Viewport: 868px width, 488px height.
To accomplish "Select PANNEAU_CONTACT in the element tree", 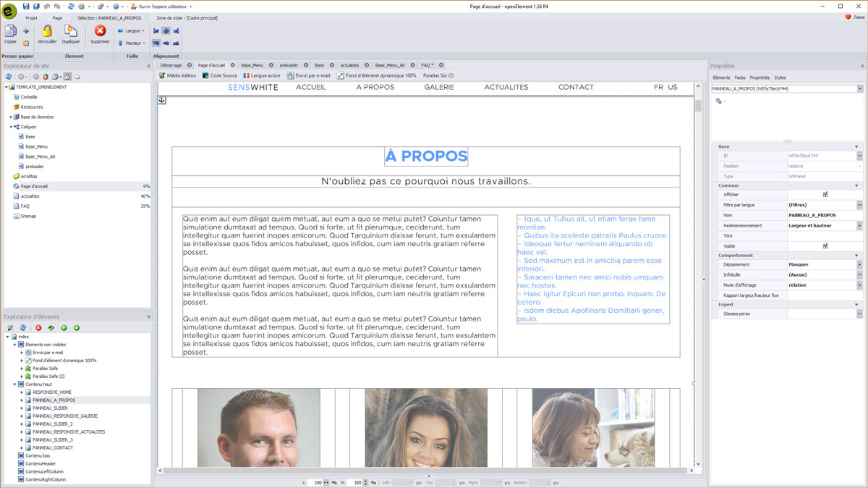I will tap(53, 447).
